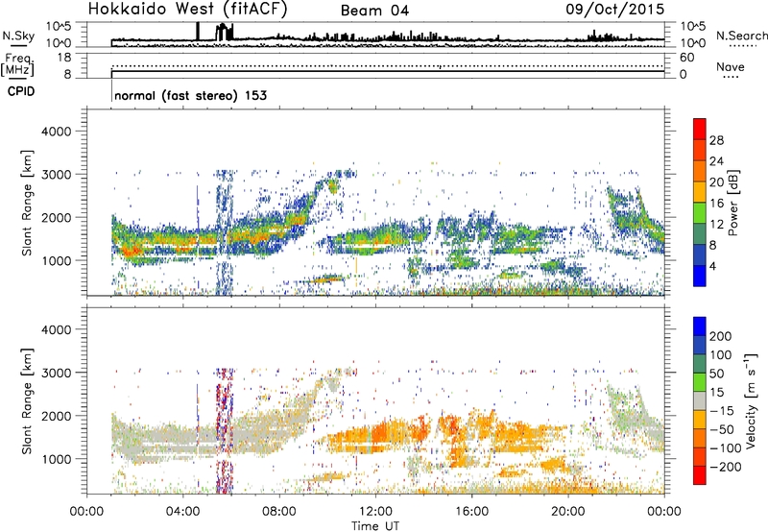Screen dimensions: 768x532
Task: Click the 'Nave' legend label
Action: coord(730,67)
